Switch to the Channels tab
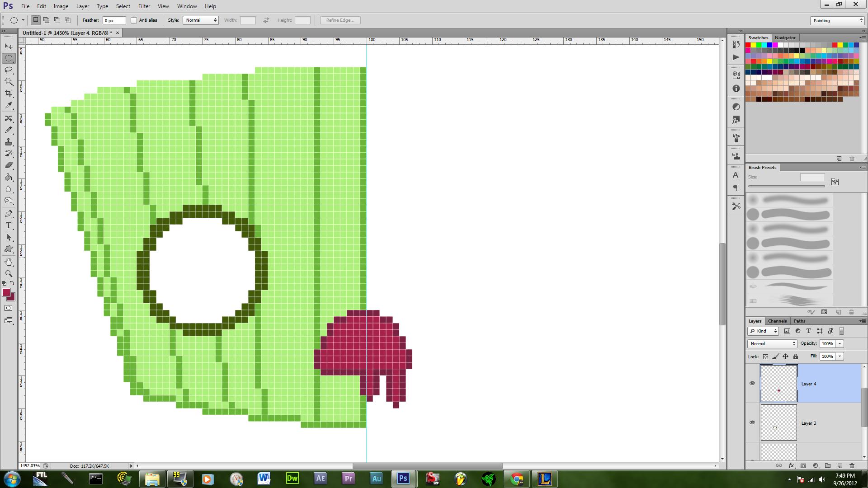 pos(777,321)
